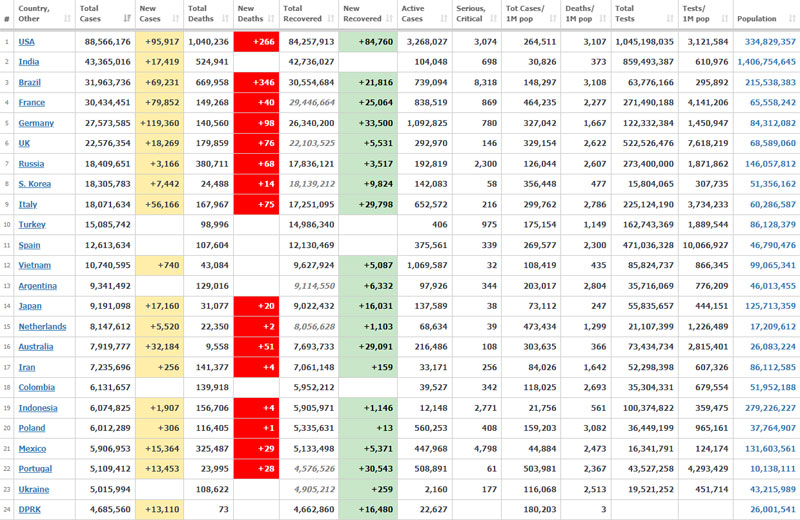
Task: Sort by the Total Deaths column sort icon
Action: [226, 19]
